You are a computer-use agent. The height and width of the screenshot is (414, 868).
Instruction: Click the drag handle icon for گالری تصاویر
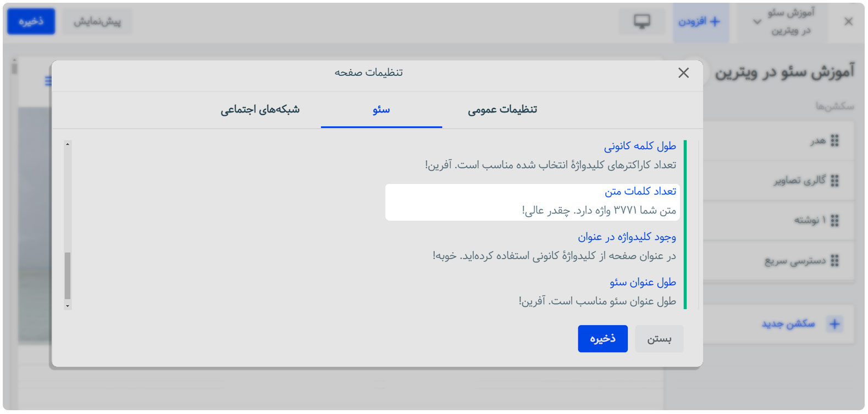point(834,181)
